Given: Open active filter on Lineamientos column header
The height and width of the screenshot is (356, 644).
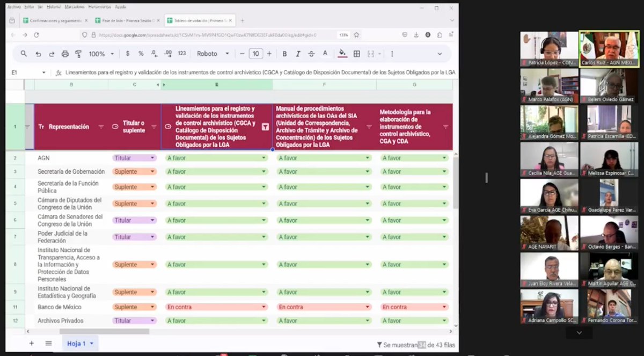Looking at the screenshot, I should coord(265,127).
